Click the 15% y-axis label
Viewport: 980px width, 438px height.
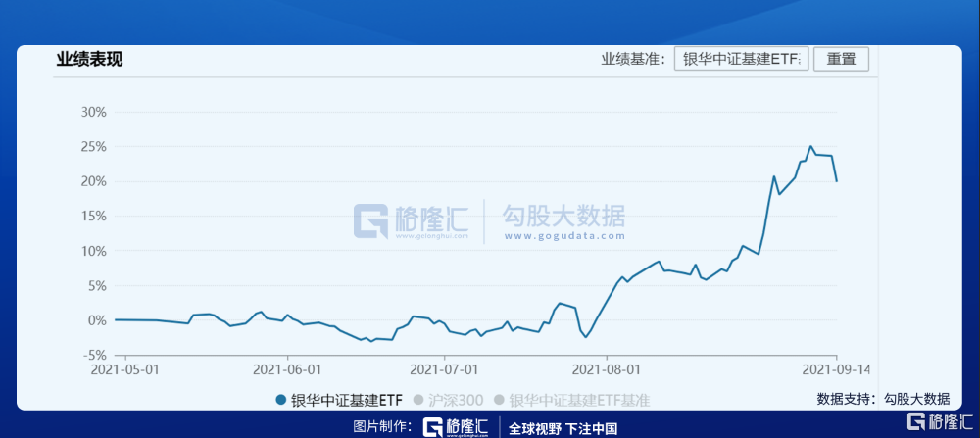[x=94, y=217]
